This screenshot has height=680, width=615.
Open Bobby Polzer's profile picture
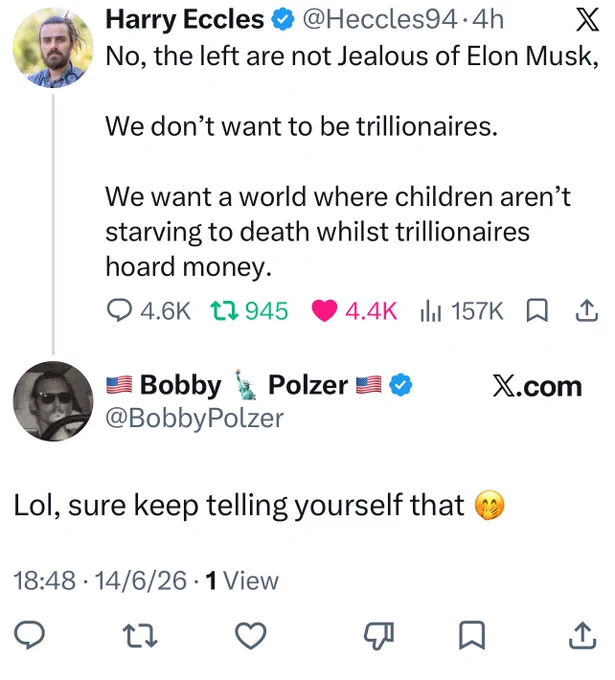(53, 401)
